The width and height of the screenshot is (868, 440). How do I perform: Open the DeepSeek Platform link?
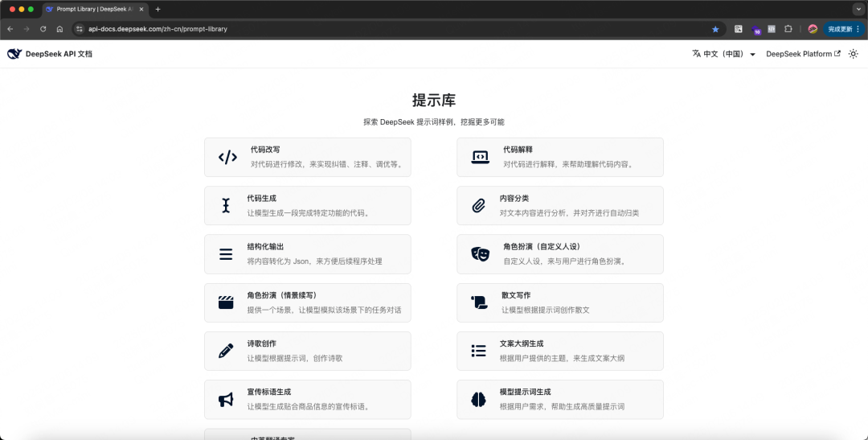(x=803, y=54)
